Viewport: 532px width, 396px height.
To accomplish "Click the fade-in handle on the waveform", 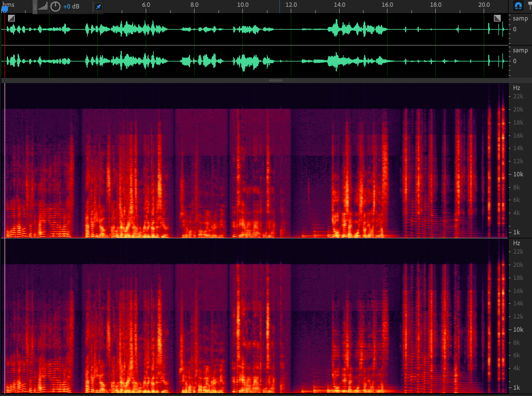I will [x=11, y=18].
